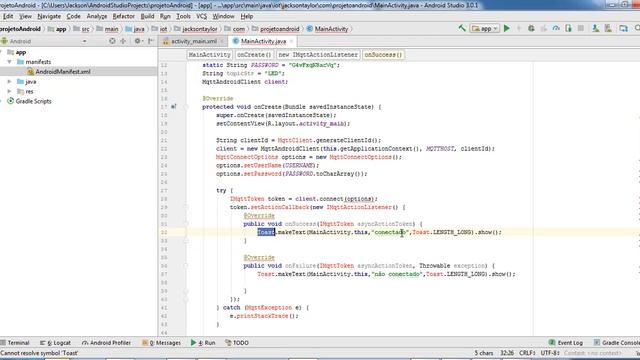Open the Build menu

tap(147, 16)
